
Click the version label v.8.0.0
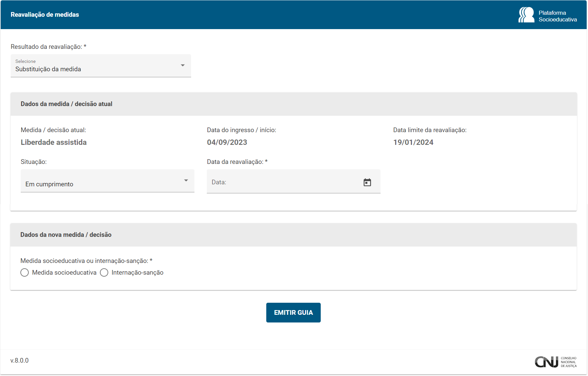pyautogui.click(x=19, y=360)
